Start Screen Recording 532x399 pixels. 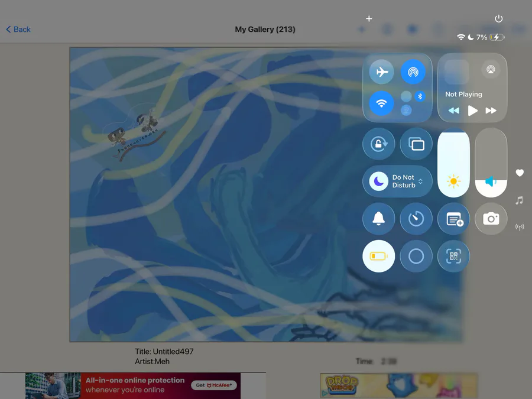416,256
